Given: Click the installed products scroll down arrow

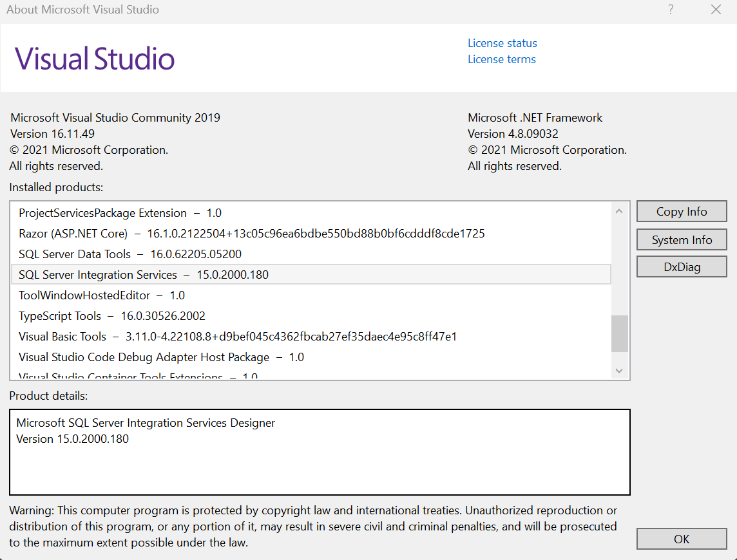Looking at the screenshot, I should 619,371.
